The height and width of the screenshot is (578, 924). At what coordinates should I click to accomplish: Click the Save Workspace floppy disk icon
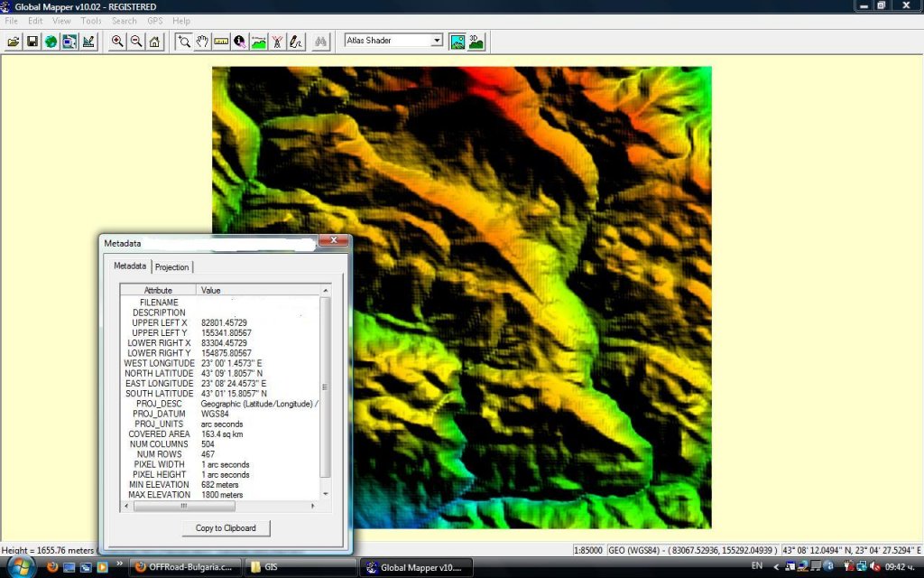coord(32,42)
